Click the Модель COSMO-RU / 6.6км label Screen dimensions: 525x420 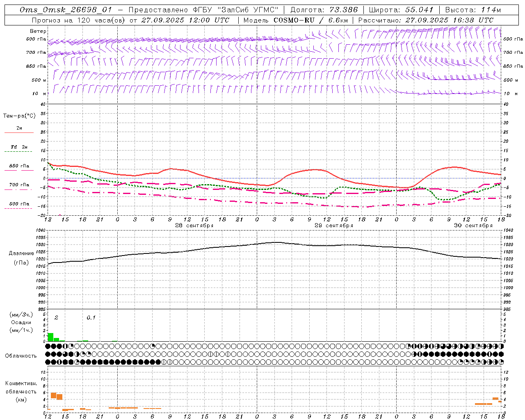click(x=296, y=20)
